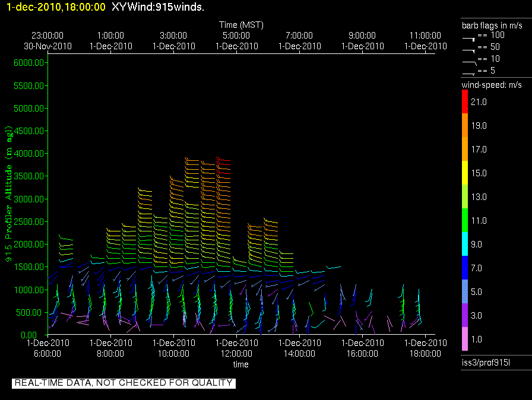The height and width of the screenshot is (400, 532).
Task: Click the '3500.00' altitude label
Action: pyautogui.click(x=29, y=176)
